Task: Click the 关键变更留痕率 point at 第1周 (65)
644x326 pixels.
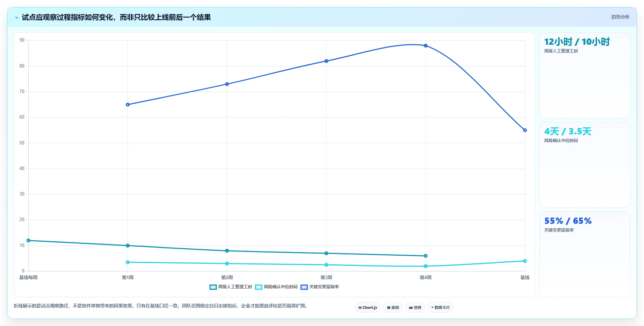Action: (127, 105)
